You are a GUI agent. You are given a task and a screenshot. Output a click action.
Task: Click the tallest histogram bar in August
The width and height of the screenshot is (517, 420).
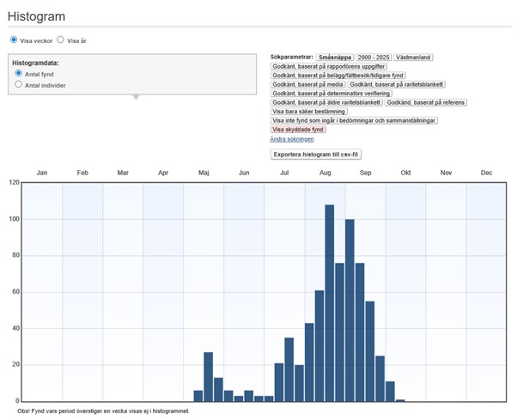tap(329, 301)
